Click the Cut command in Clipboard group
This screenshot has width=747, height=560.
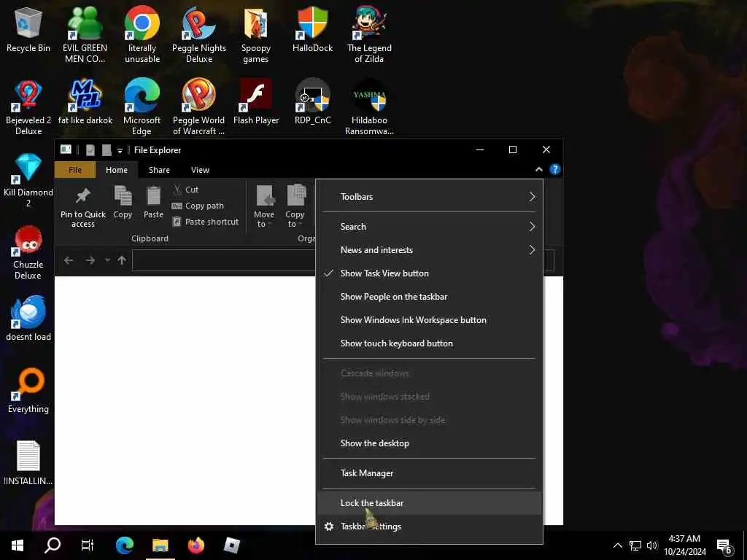point(185,190)
